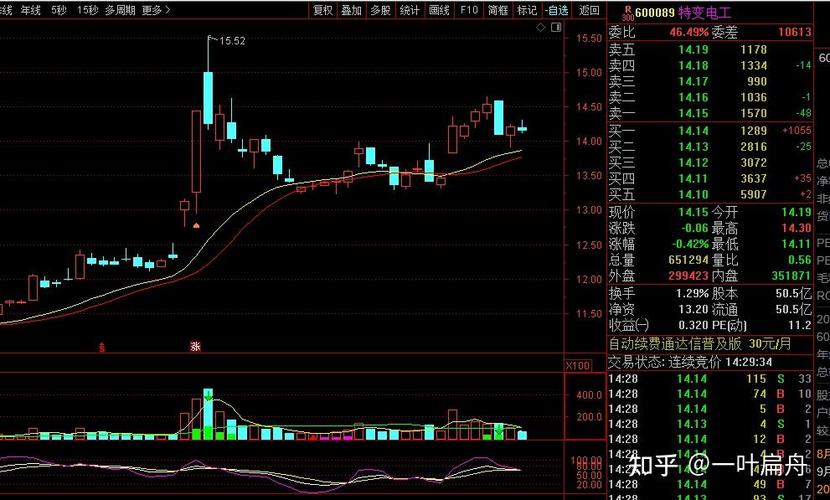Select the 5秒 period tab
This screenshot has height=500, width=830.
60,10
